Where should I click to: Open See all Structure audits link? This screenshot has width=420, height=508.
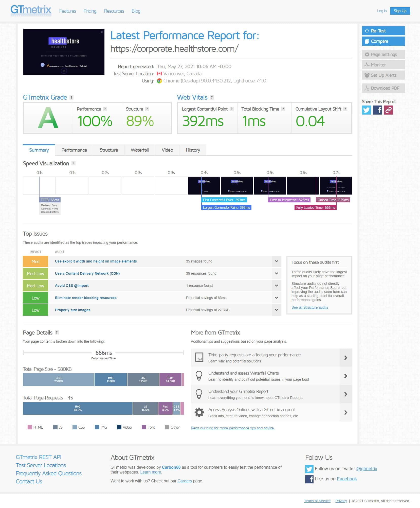coord(309,307)
